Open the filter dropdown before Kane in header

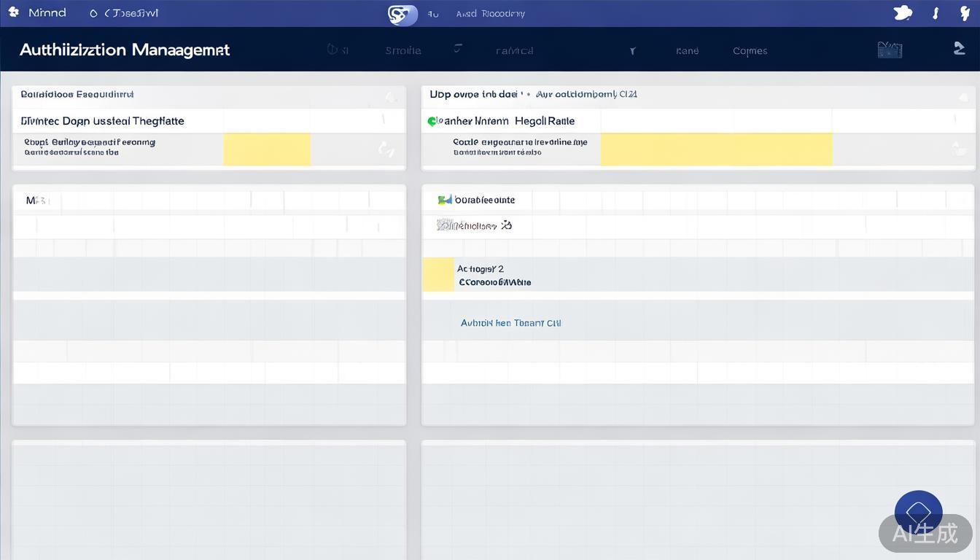[632, 51]
